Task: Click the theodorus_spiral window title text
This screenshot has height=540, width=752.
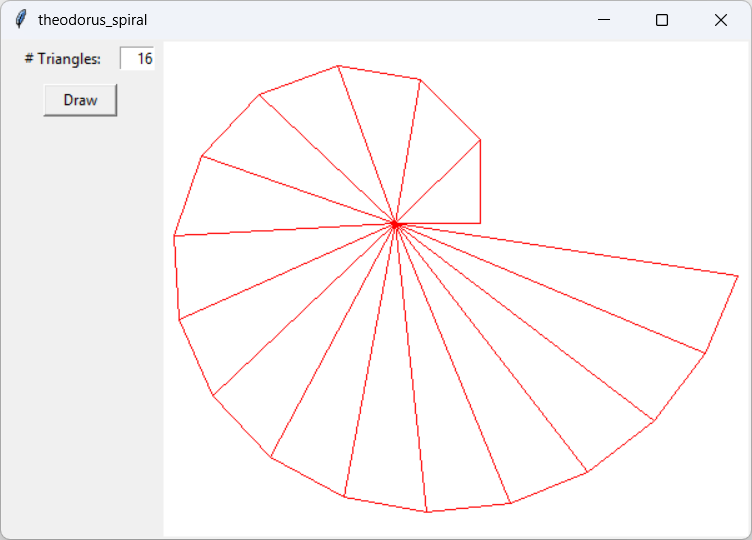Action: click(92, 20)
